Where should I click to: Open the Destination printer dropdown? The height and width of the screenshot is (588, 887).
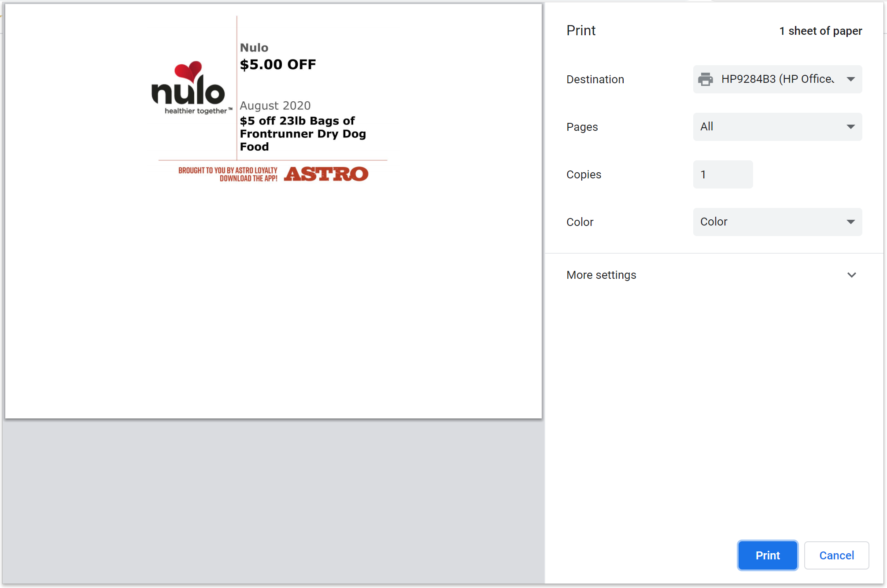777,79
